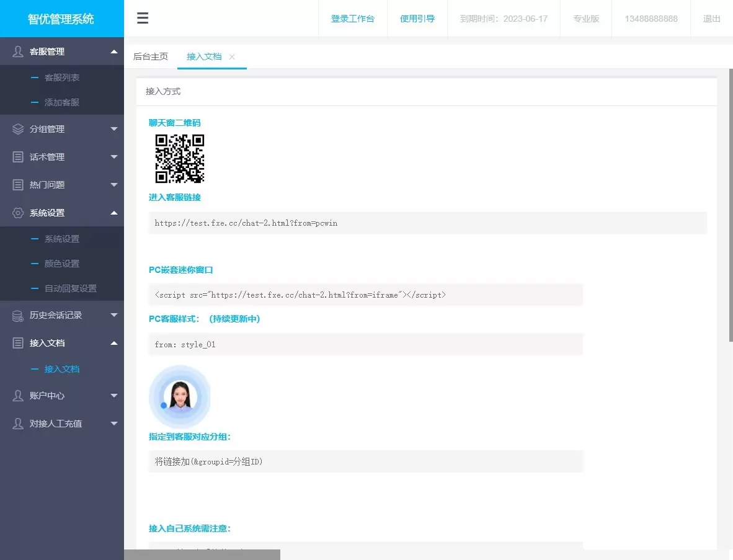Click the account number 13488888888
Screen dimensions: 733x560
pos(651,19)
